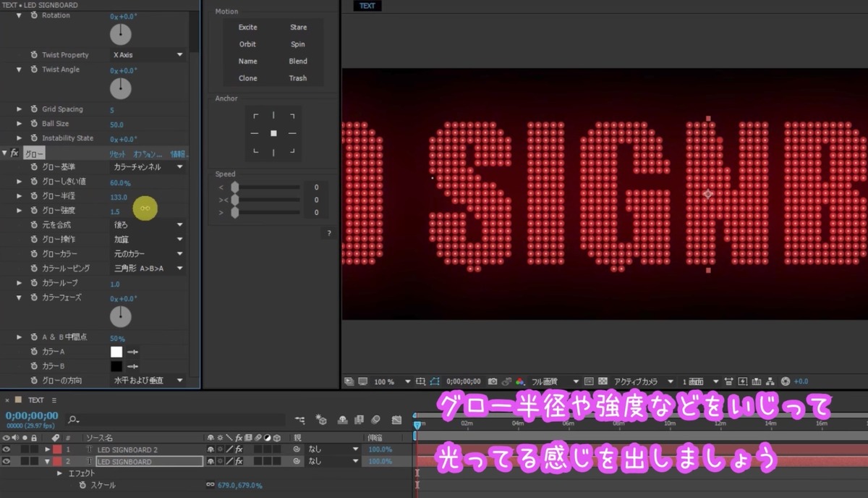Viewport: 868px width, 498px height.
Task: Click the グロー強度 stopwatch to animate it
Action: coord(34,210)
